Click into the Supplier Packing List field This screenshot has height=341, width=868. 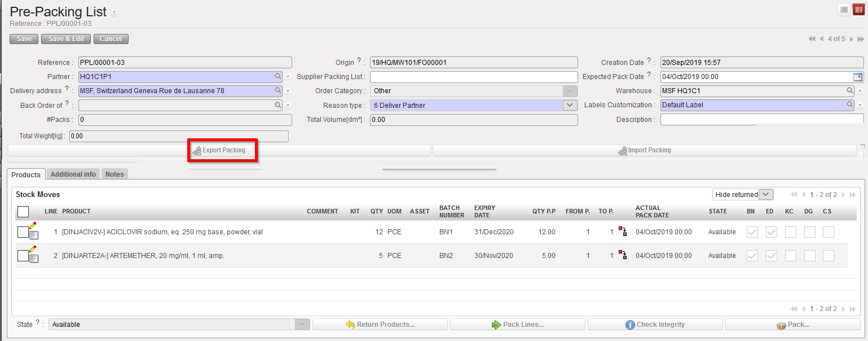tap(474, 77)
